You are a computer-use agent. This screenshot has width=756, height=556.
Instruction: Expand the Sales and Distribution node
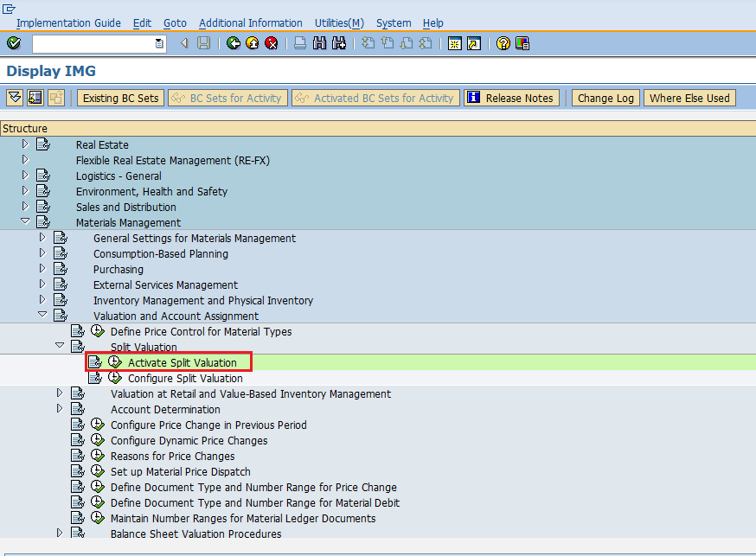tap(25, 206)
